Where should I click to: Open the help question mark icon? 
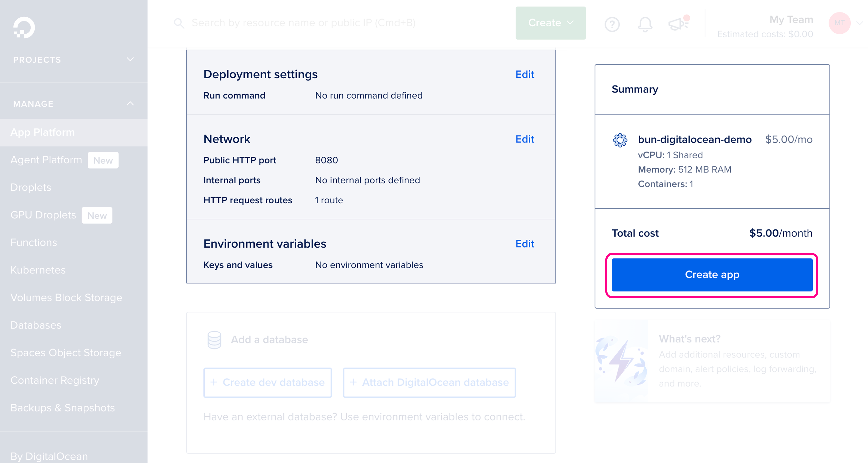(612, 24)
